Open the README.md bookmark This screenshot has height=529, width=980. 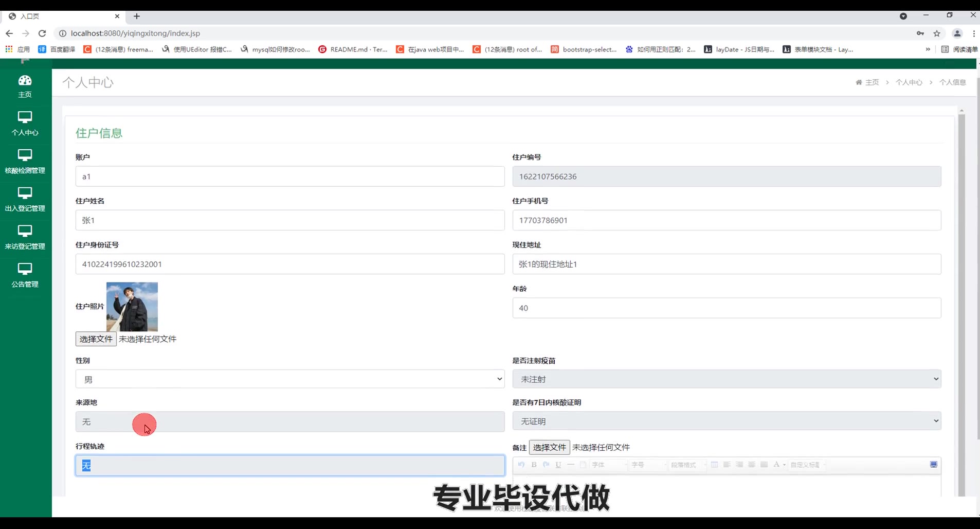pos(353,49)
